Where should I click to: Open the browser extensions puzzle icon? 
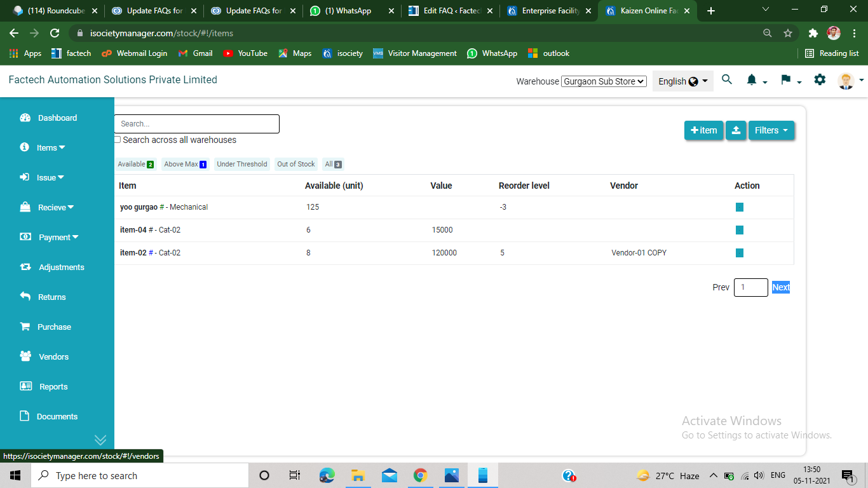813,33
